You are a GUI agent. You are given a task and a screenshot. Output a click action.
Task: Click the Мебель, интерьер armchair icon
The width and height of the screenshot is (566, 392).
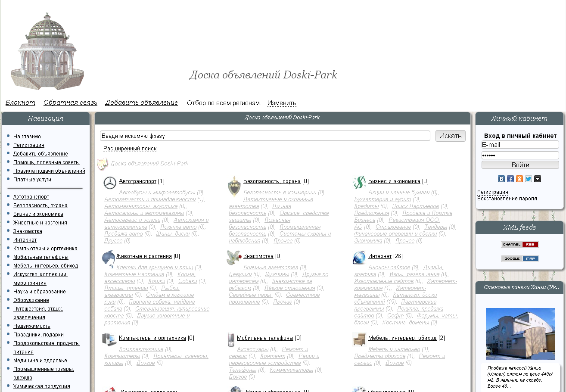[x=359, y=339]
